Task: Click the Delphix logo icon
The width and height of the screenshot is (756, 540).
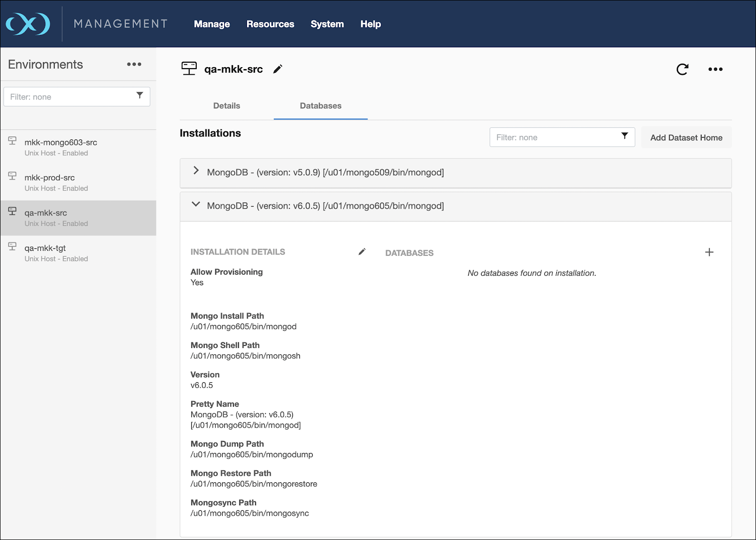Action: (x=28, y=24)
